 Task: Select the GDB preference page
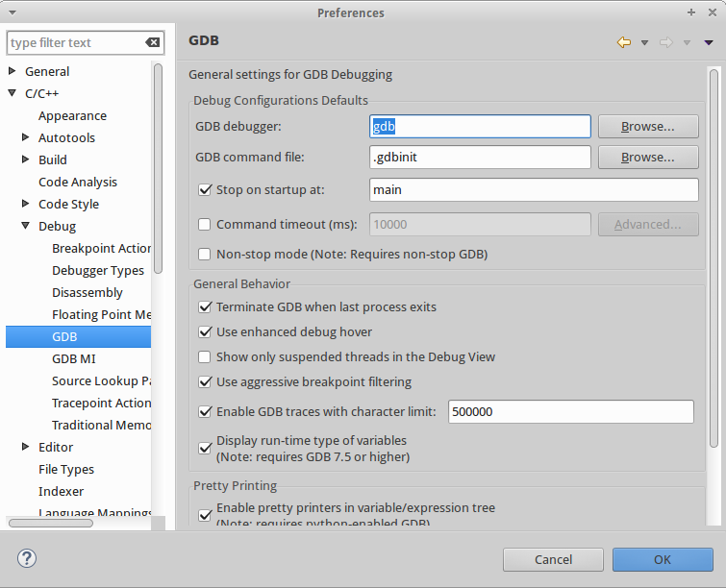(x=78, y=336)
